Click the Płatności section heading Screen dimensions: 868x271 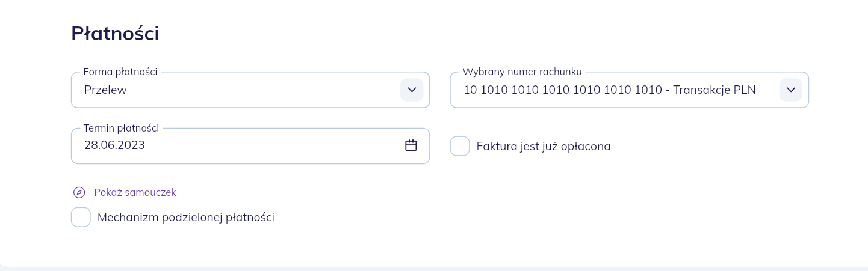pos(115,33)
